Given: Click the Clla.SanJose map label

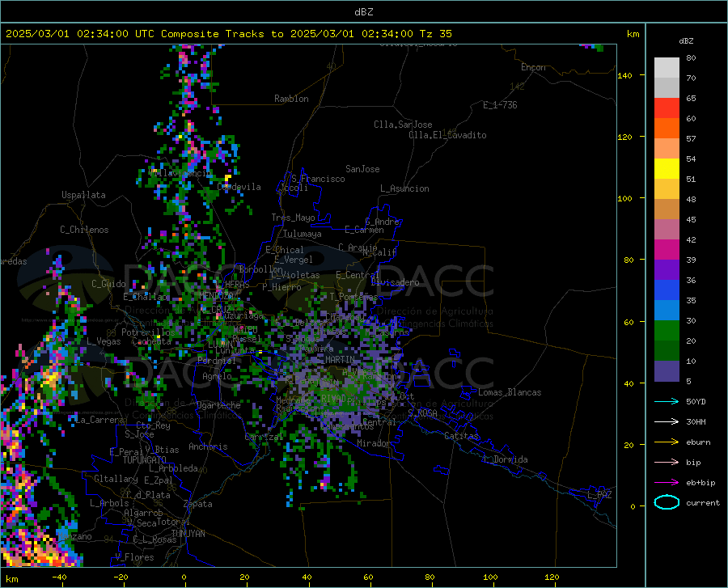Looking at the screenshot, I should pos(403,125).
